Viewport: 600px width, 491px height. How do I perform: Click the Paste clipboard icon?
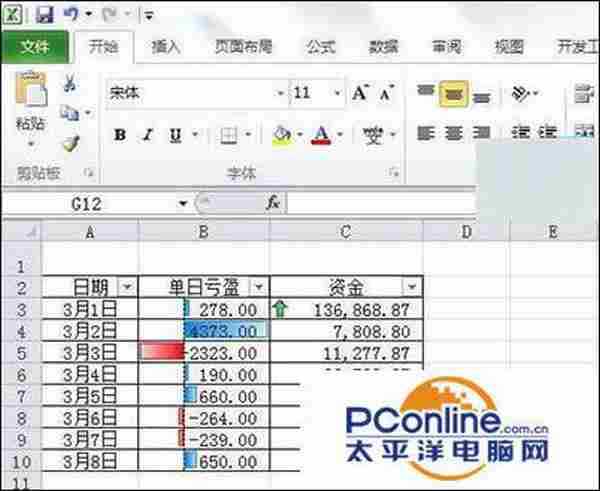pyautogui.click(x=31, y=89)
